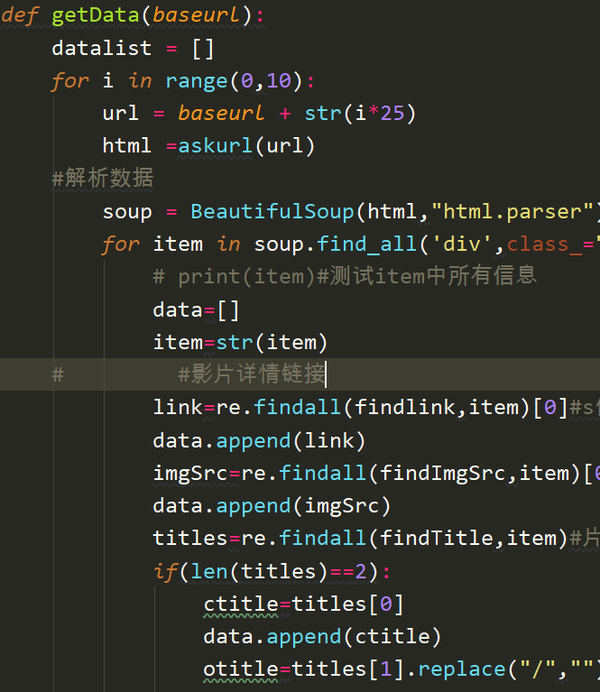The image size is (600, 692).
Task: Click the titles variable being assigned
Action: point(190,538)
